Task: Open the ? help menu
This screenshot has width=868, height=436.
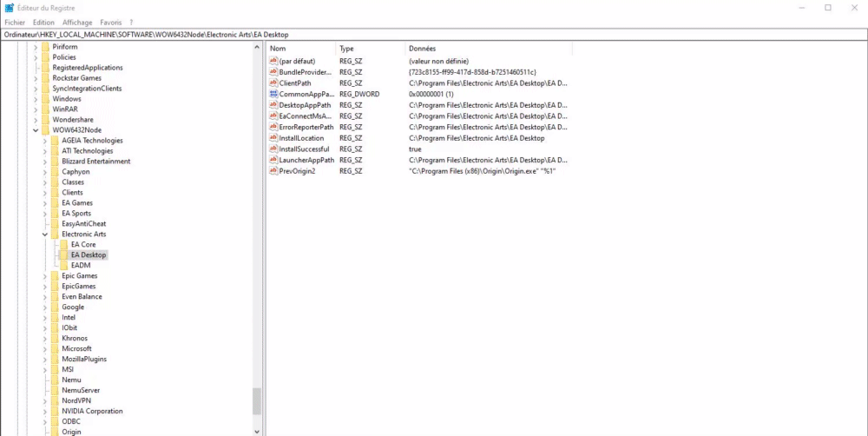Action: [131, 23]
